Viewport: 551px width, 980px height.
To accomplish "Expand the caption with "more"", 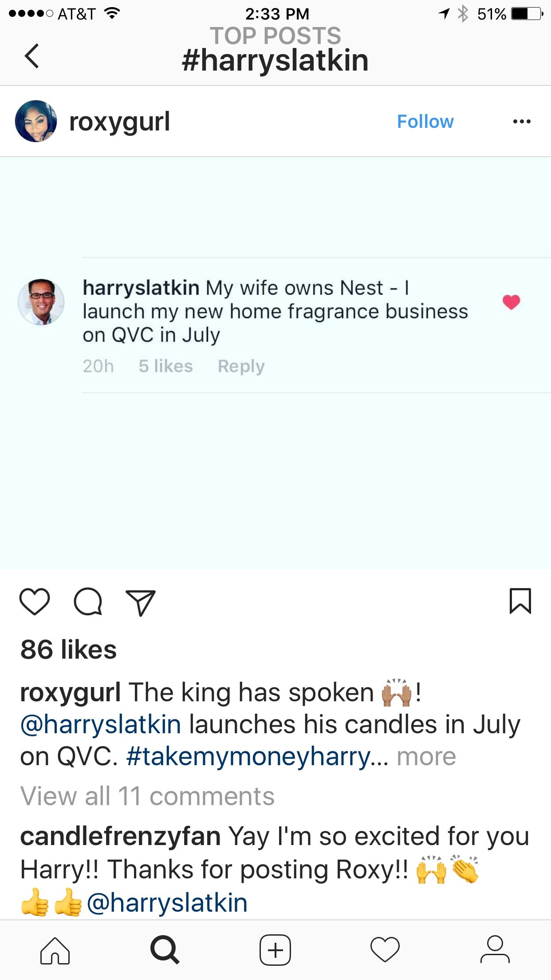I will tap(426, 757).
